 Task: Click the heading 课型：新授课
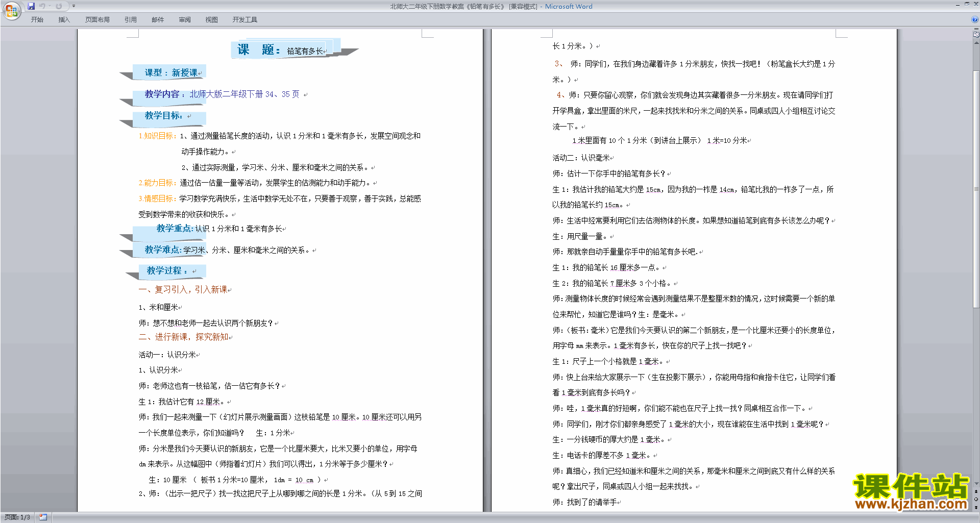171,72
